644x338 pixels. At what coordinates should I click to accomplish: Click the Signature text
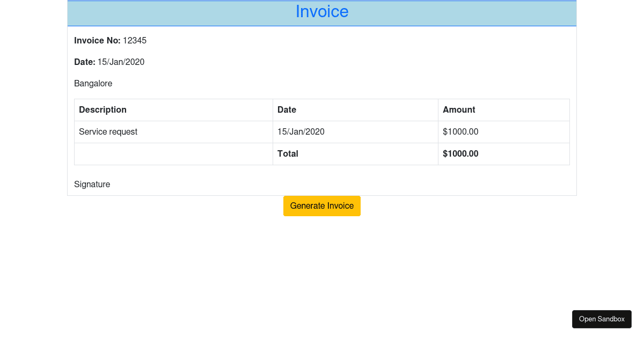[x=92, y=185]
